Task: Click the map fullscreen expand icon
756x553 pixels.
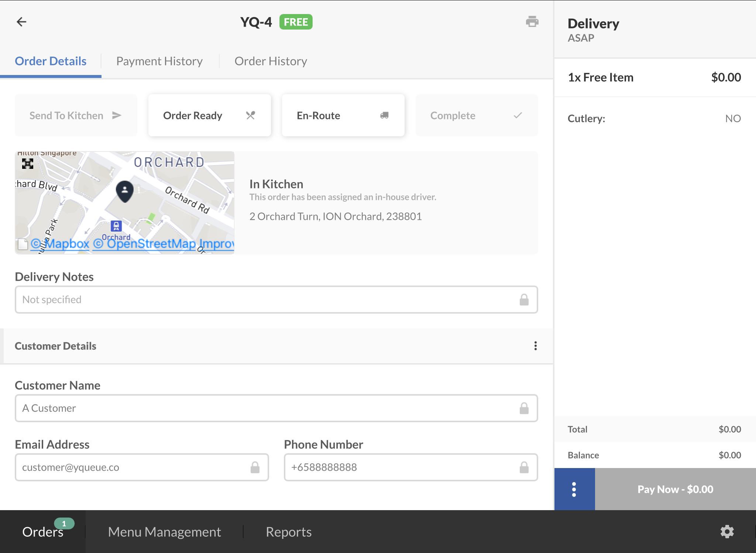Action: click(x=28, y=164)
